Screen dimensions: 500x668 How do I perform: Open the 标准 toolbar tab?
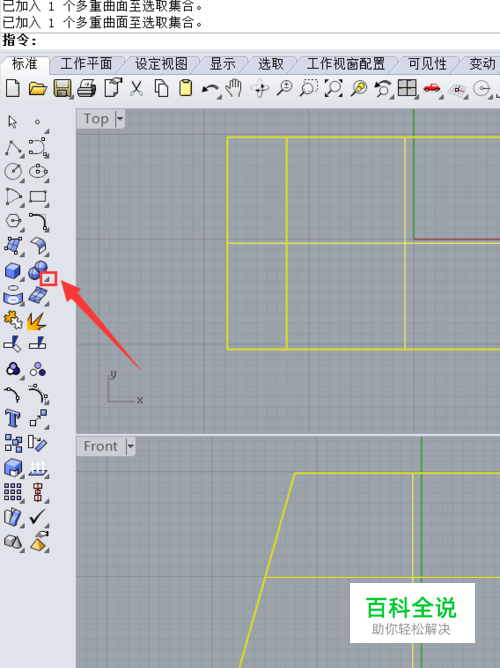[x=25, y=64]
